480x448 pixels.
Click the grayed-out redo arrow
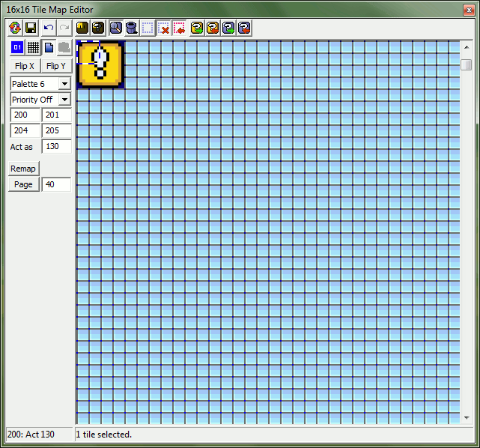click(x=64, y=28)
